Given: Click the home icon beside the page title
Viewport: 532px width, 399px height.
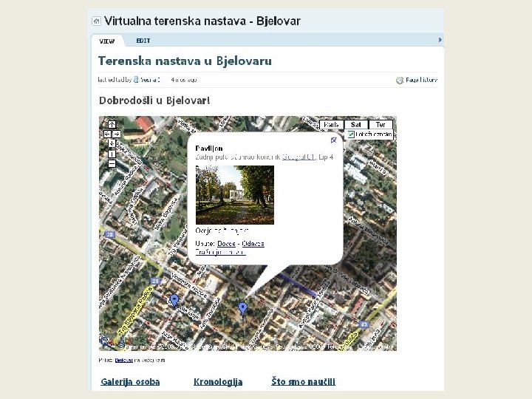Looking at the screenshot, I should pyautogui.click(x=96, y=21).
